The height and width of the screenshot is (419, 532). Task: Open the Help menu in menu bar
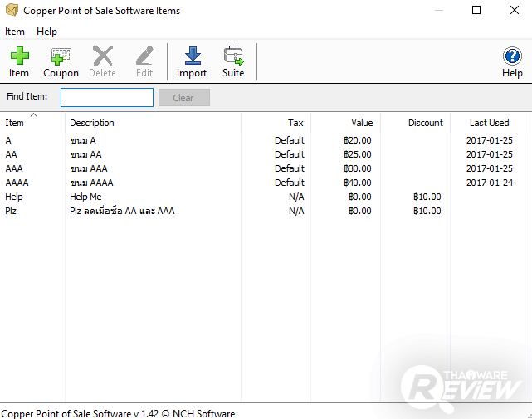click(46, 32)
